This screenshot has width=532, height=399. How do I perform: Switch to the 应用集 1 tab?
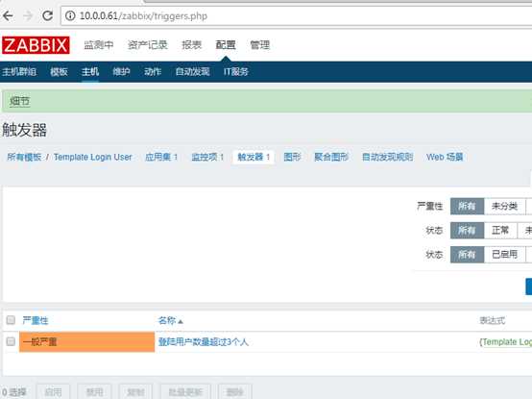click(161, 157)
